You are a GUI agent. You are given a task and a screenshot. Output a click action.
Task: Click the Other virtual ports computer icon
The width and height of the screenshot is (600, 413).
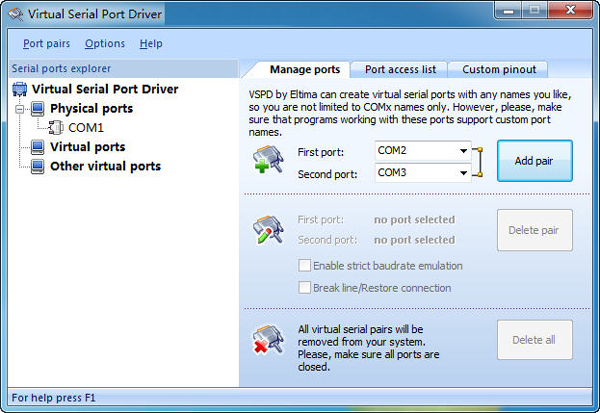pos(38,166)
